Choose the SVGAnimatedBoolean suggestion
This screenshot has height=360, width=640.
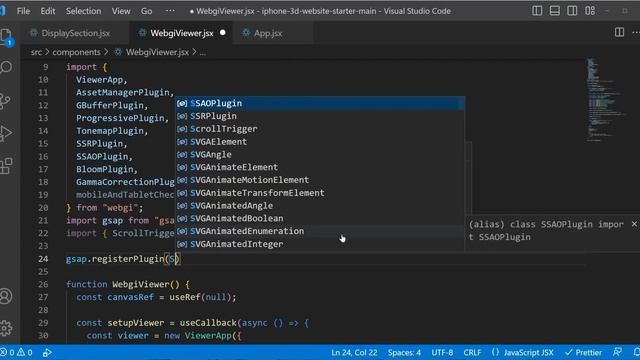(x=320, y=218)
